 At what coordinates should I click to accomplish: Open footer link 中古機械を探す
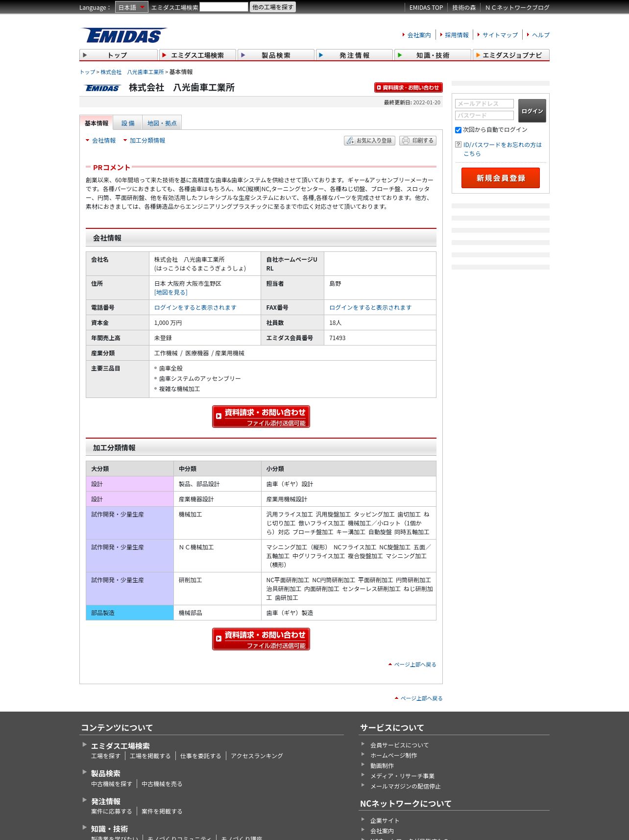112,784
